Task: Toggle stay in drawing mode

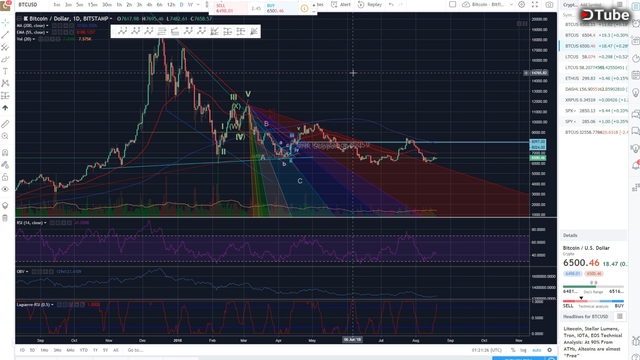Action: click(5, 164)
